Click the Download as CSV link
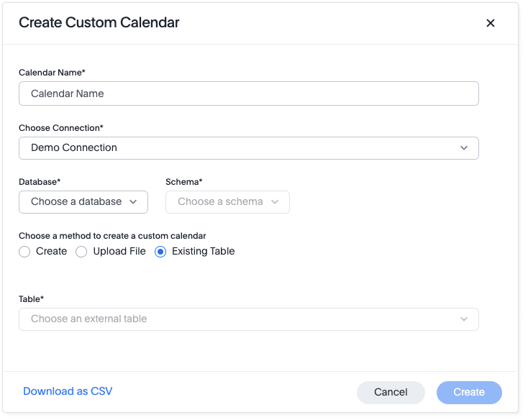The image size is (528, 420). (68, 391)
